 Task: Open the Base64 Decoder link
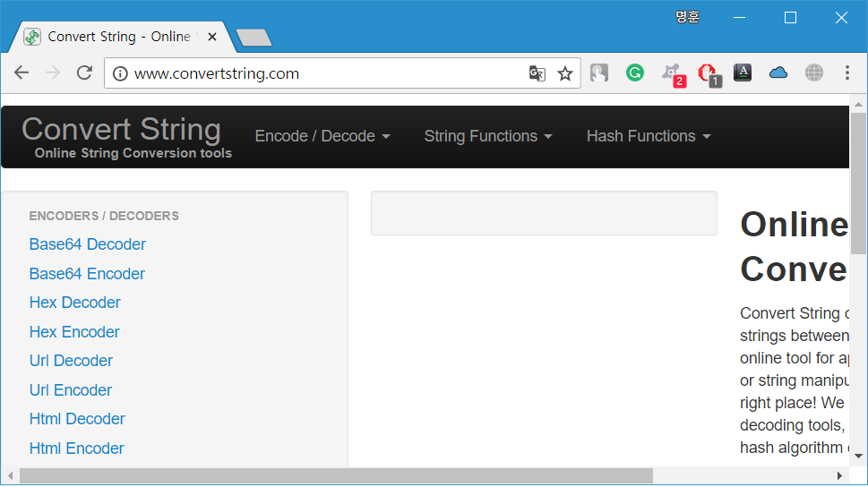pos(88,244)
